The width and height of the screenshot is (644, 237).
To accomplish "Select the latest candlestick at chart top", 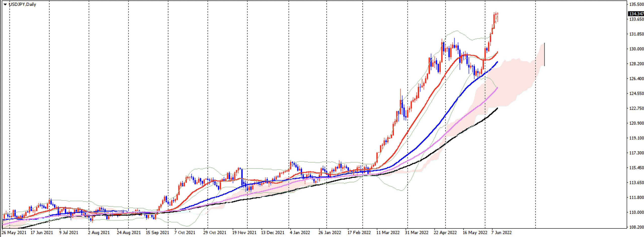I will (498, 17).
